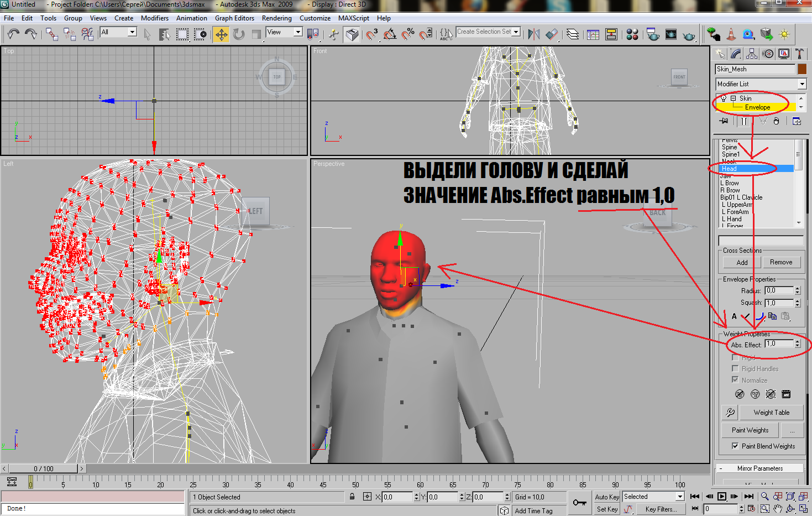
Task: Click the Play Animation button
Action: [722, 497]
